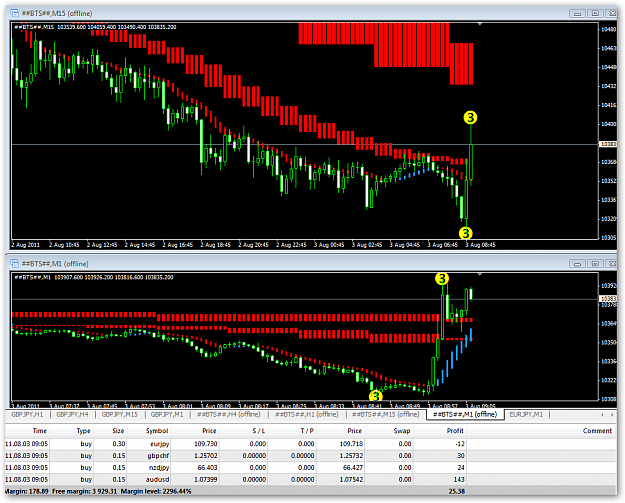625x503 pixels.
Task: Click the lower yellow 3 marker on M15 chart
Action: 466,233
